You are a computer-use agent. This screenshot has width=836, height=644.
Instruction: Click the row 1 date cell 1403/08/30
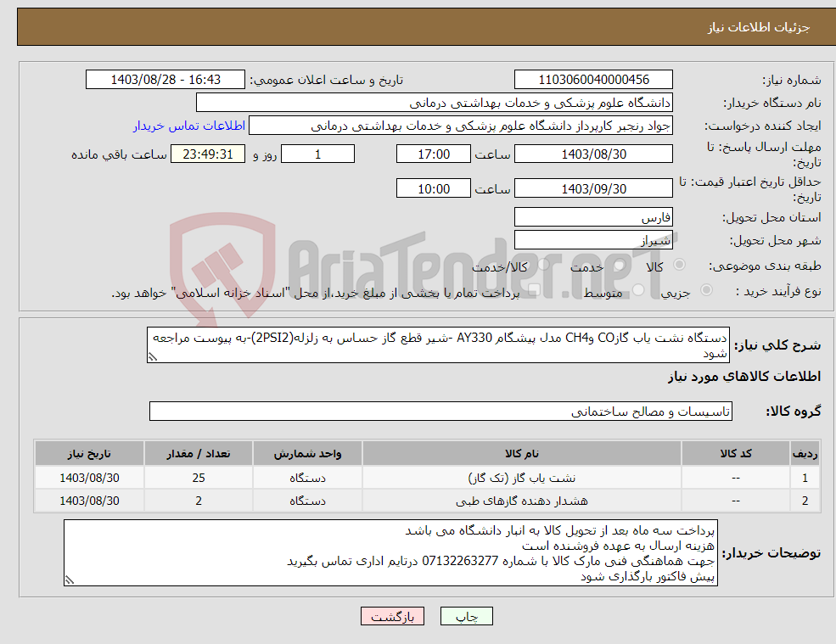[x=89, y=478]
